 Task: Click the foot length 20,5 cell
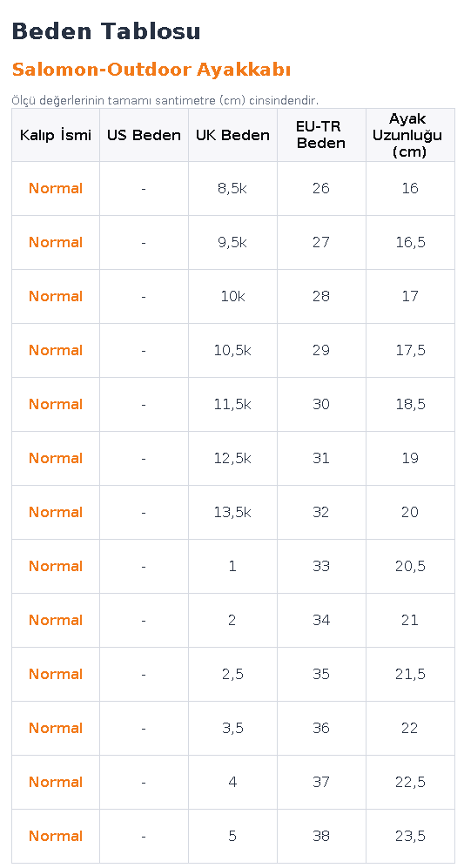(410, 566)
